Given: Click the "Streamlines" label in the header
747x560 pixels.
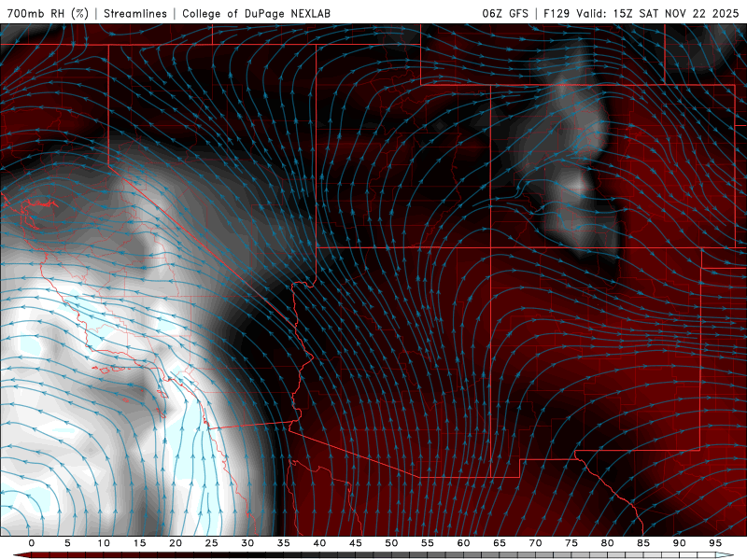Looking at the screenshot, I should coord(135,13).
